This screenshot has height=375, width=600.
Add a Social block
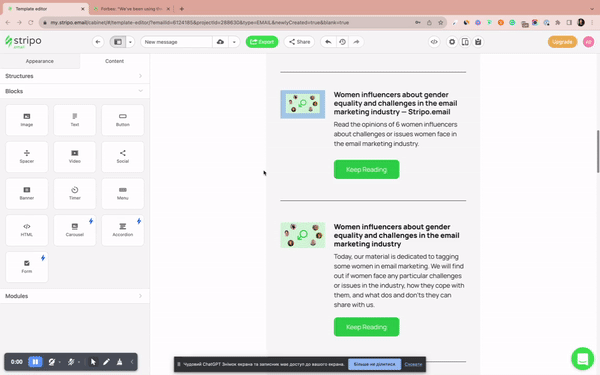click(122, 157)
